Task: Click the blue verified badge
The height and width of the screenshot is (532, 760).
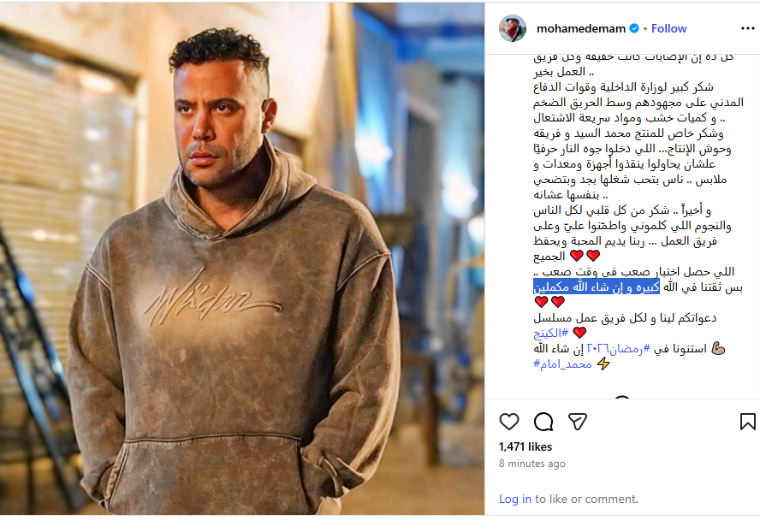Action: click(x=634, y=28)
